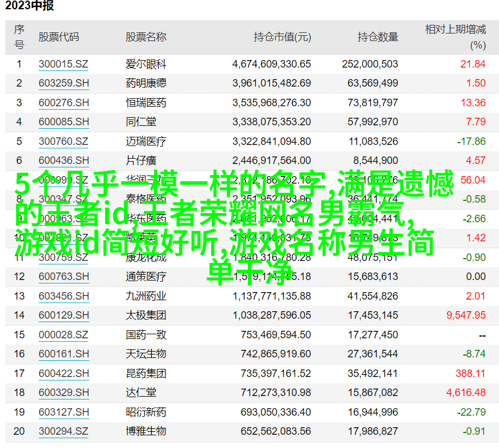Select stock name 达仁堂
Image resolution: width=499 pixels, height=448 pixels.
[141, 393]
